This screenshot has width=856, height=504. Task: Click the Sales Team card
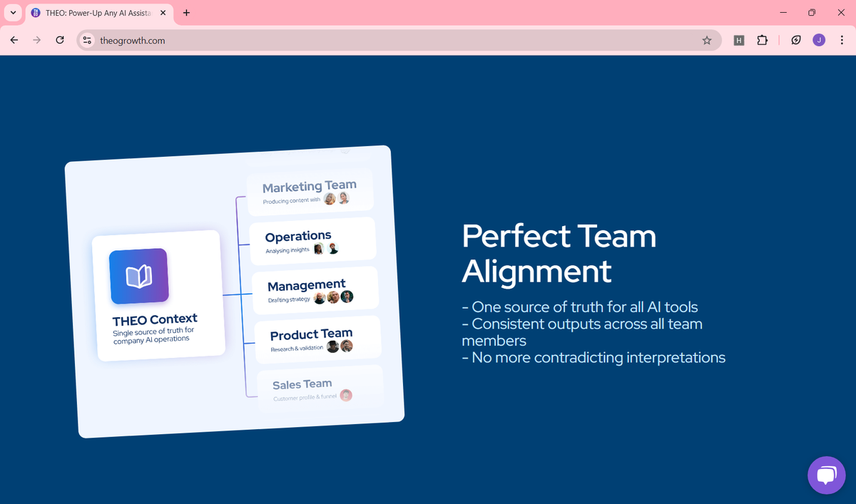coord(320,389)
